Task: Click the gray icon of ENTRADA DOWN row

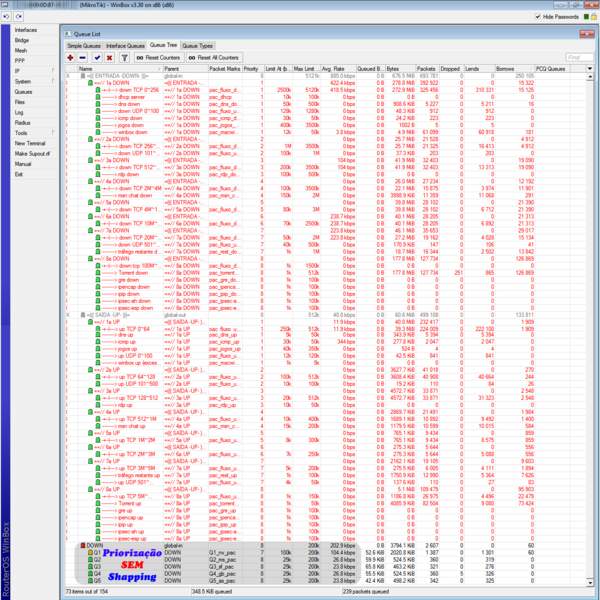Action: point(83,76)
